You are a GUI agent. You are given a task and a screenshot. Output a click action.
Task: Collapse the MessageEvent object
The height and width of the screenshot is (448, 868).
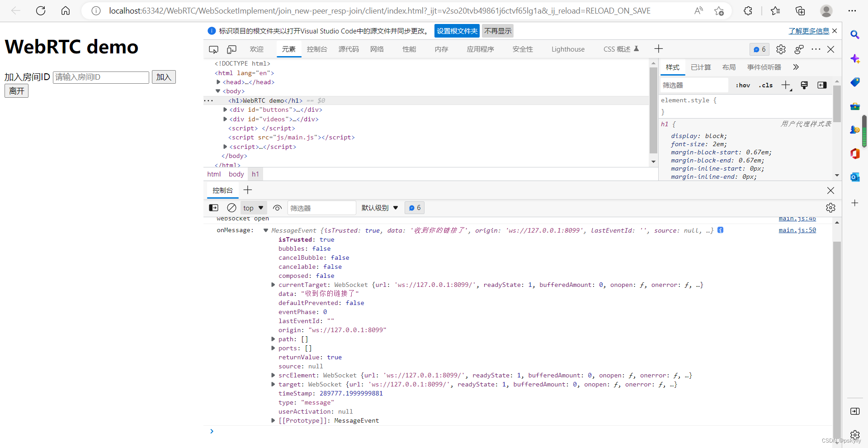click(x=266, y=230)
